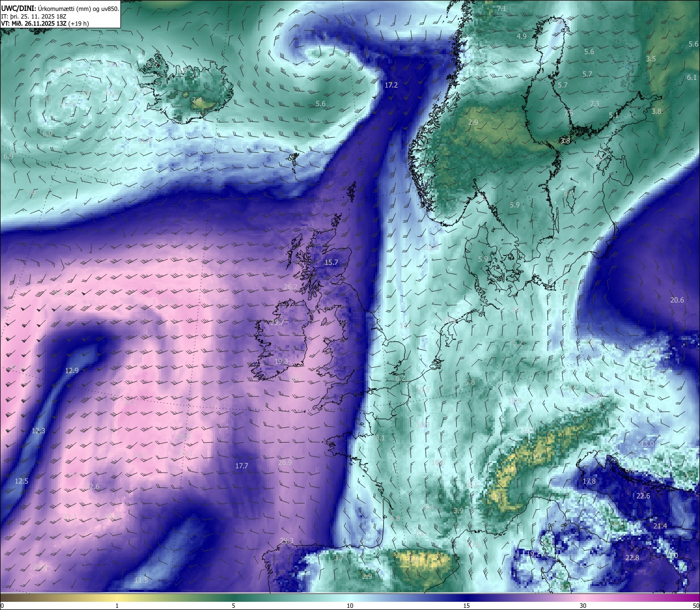This screenshot has width=700, height=610.
Task: Click the 25.3 value near northwest Spain
Action: (287, 541)
